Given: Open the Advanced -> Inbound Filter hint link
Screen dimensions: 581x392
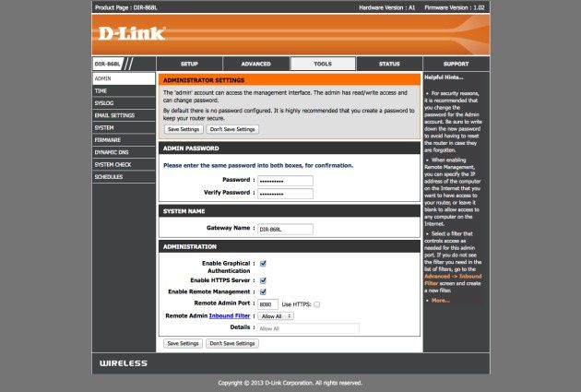Looking at the screenshot, I should click(x=453, y=279).
